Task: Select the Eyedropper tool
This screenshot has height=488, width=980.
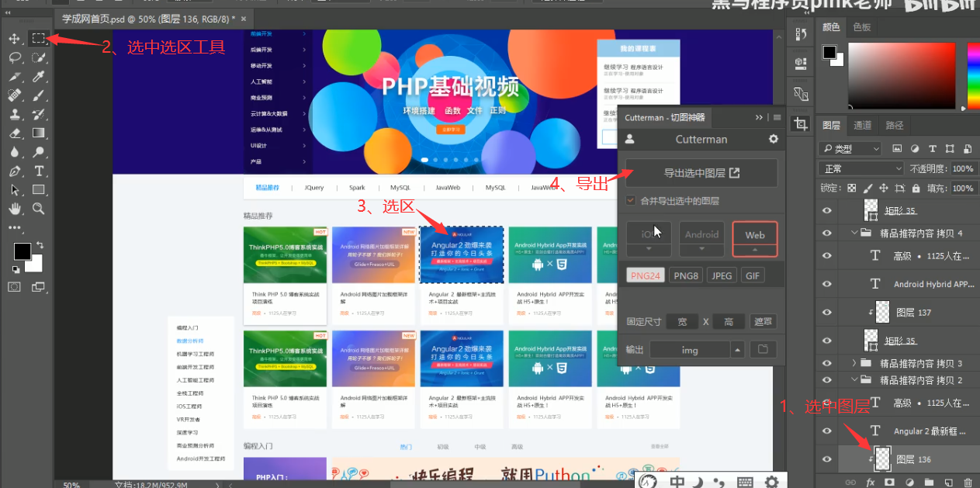Action: (x=38, y=76)
